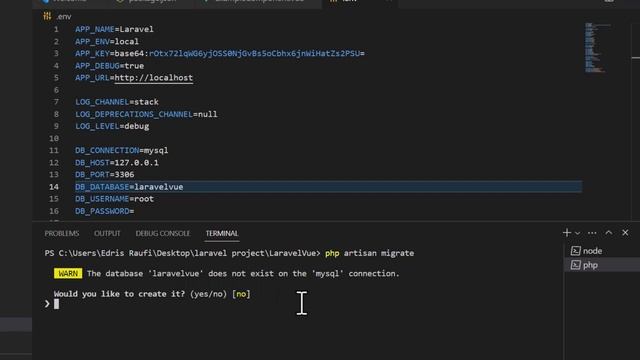The height and width of the screenshot is (360, 640).
Task: Click the 'php artisan migrate' command text
Action: [369, 253]
